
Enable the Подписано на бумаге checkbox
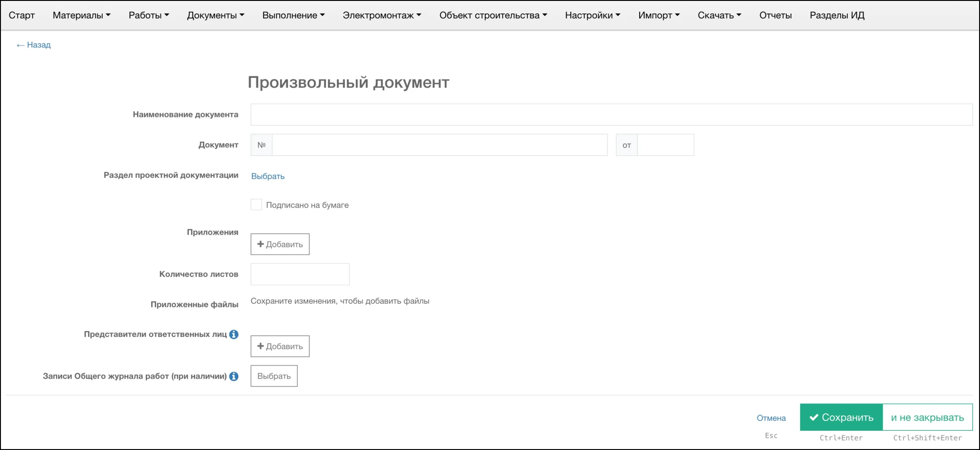256,204
